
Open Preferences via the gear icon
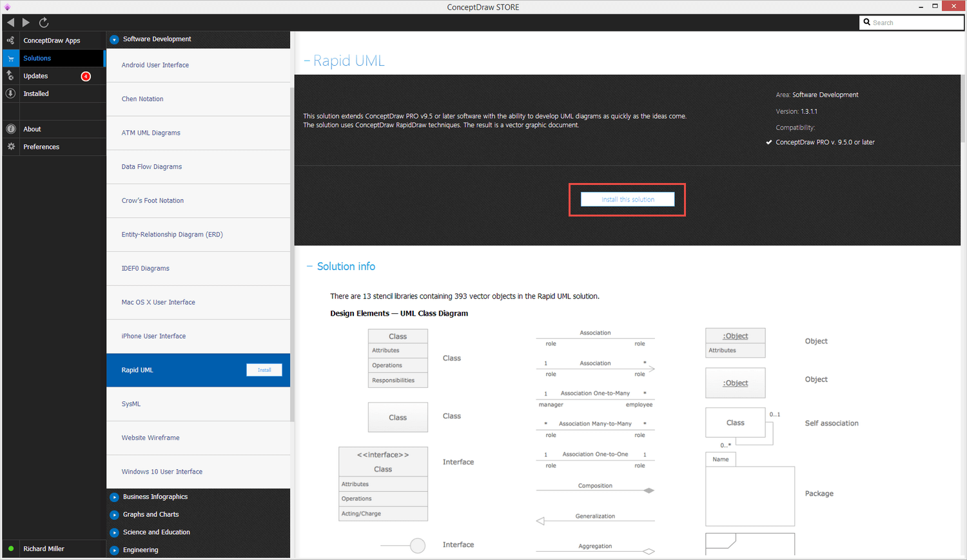[10, 147]
